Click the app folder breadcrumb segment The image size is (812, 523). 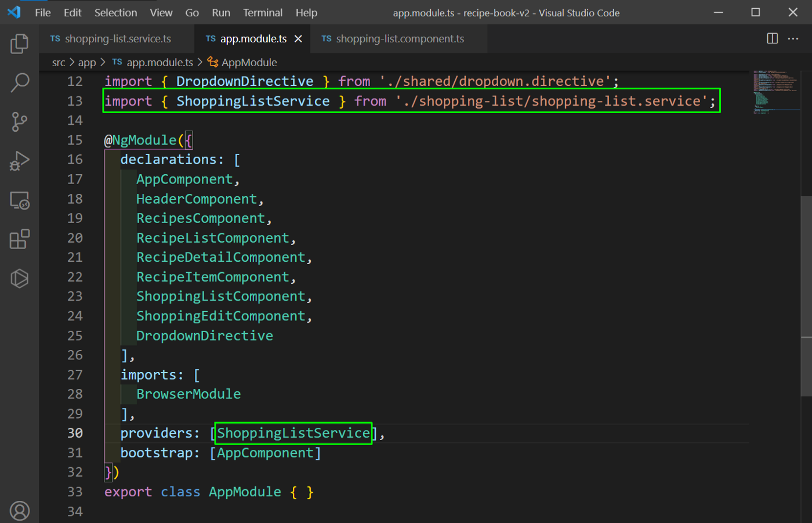87,62
